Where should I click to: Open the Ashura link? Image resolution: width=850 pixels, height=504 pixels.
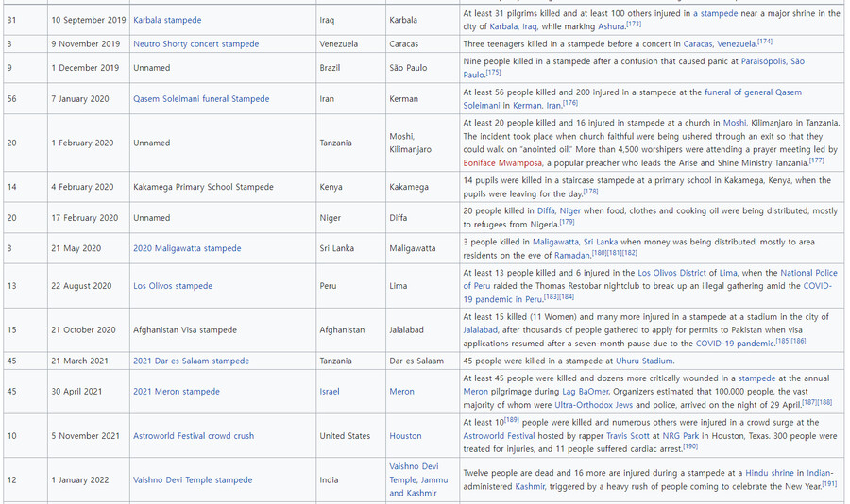tap(611, 26)
